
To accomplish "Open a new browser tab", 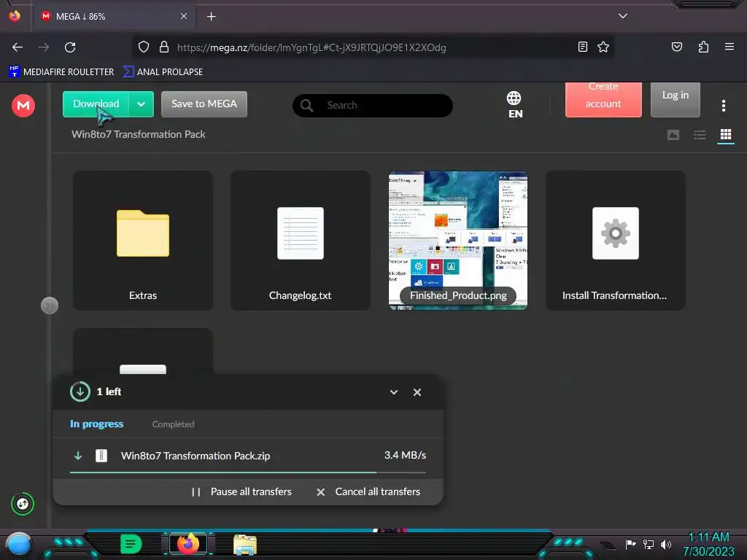I will tap(211, 17).
